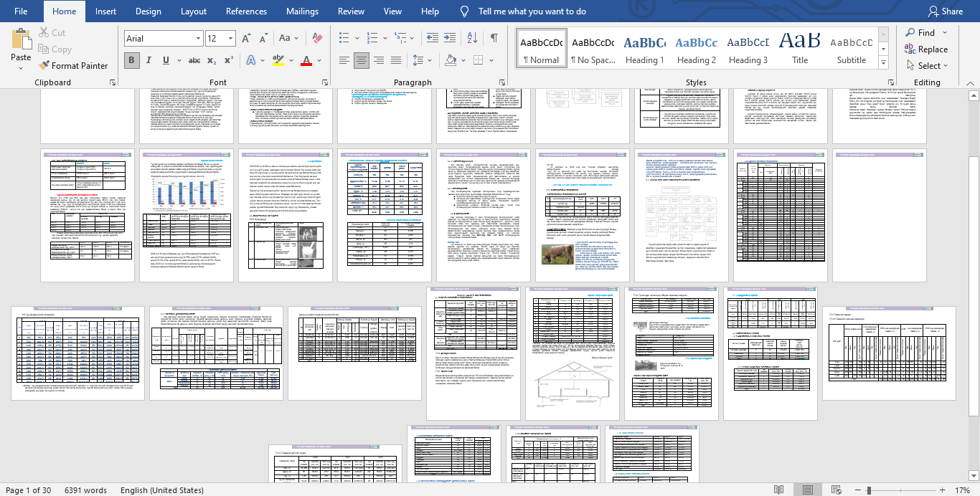
Task: Switch to the Layout tab
Action: (193, 11)
